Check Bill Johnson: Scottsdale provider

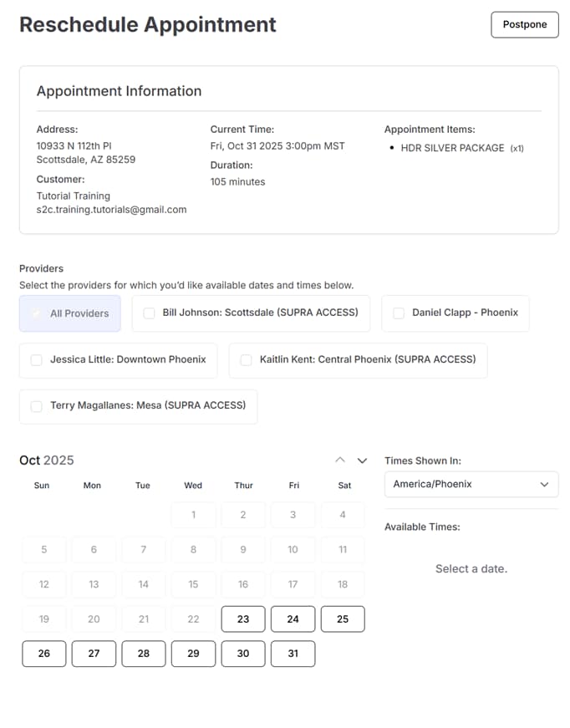point(149,313)
